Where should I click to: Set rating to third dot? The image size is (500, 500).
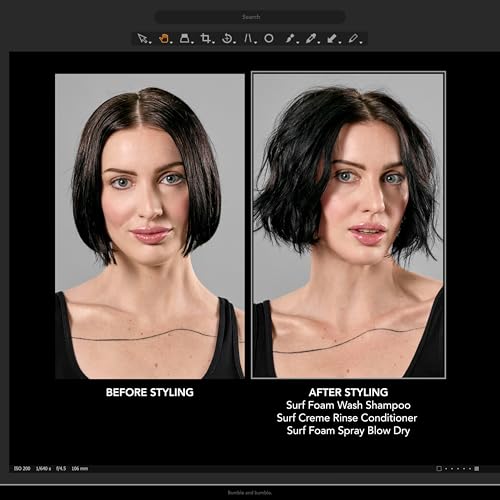pyautogui.click(x=458, y=469)
